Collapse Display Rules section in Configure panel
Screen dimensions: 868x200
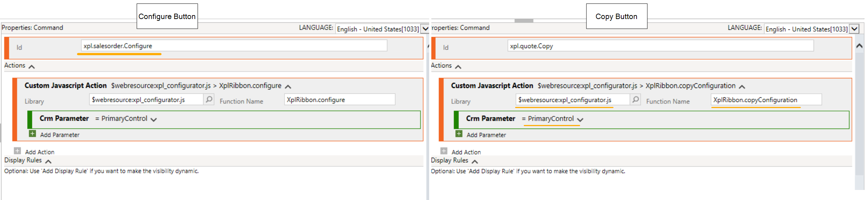coord(48,162)
